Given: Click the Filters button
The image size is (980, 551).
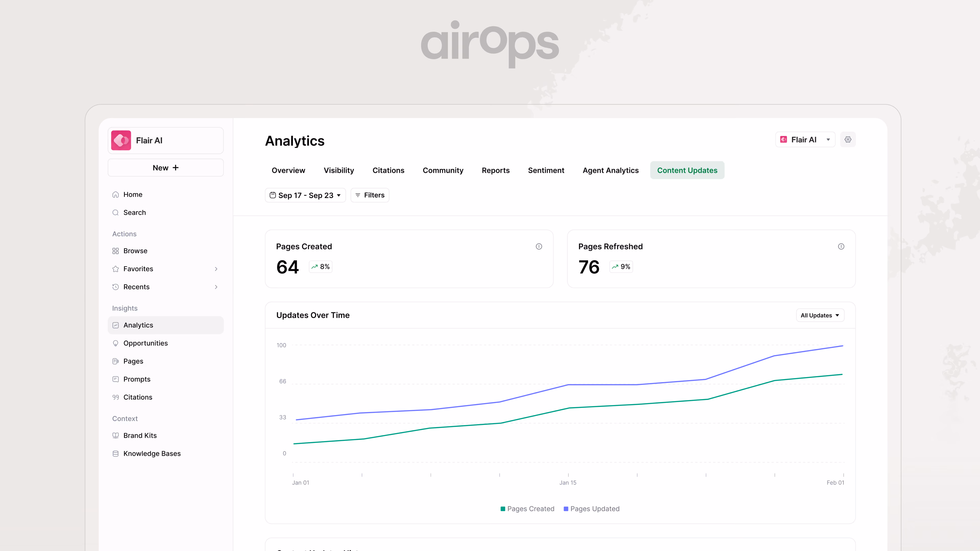Looking at the screenshot, I should tap(370, 195).
